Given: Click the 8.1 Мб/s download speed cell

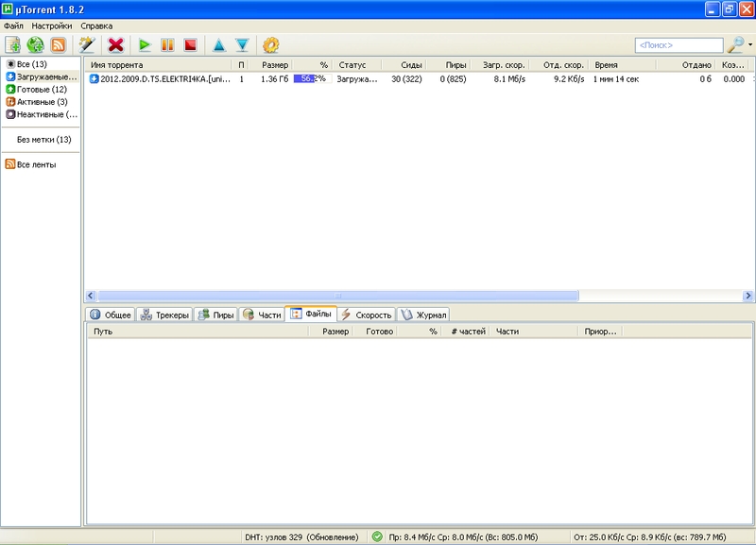Looking at the screenshot, I should (509, 79).
